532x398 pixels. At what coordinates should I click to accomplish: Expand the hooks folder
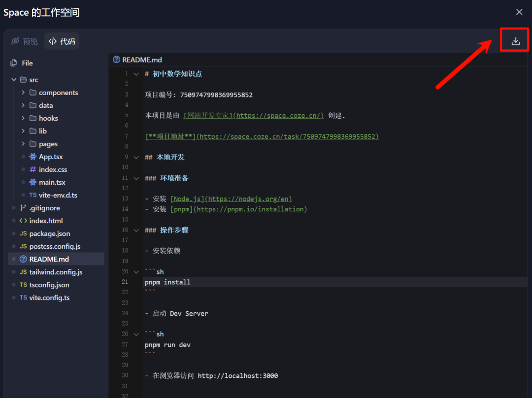(23, 118)
